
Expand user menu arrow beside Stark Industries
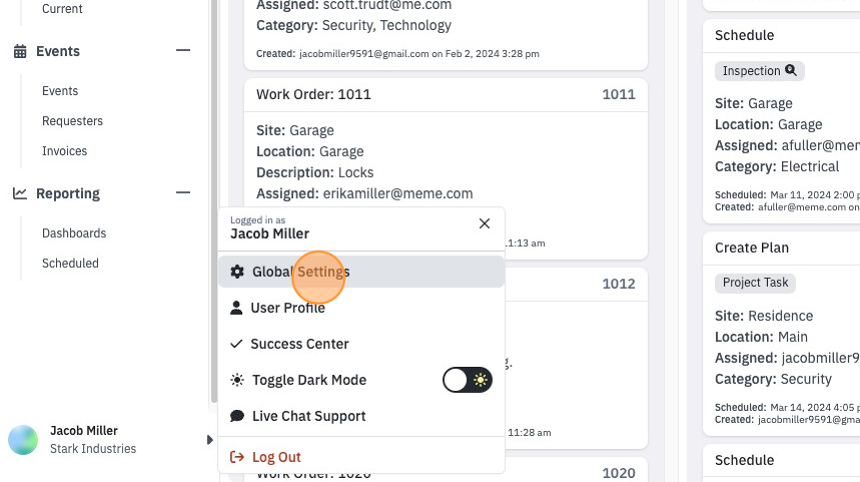pos(210,440)
